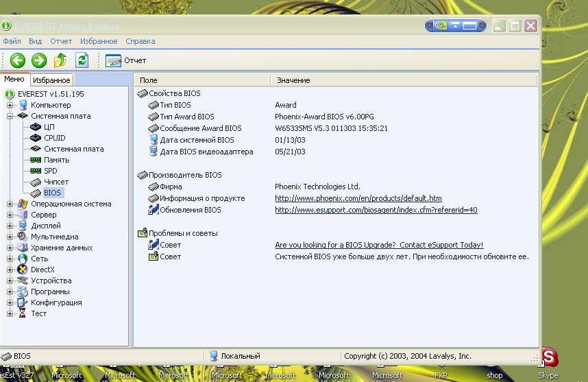This screenshot has height=382, width=588.
Task: Expand the Дисплей tree node
Action: pos(10,226)
